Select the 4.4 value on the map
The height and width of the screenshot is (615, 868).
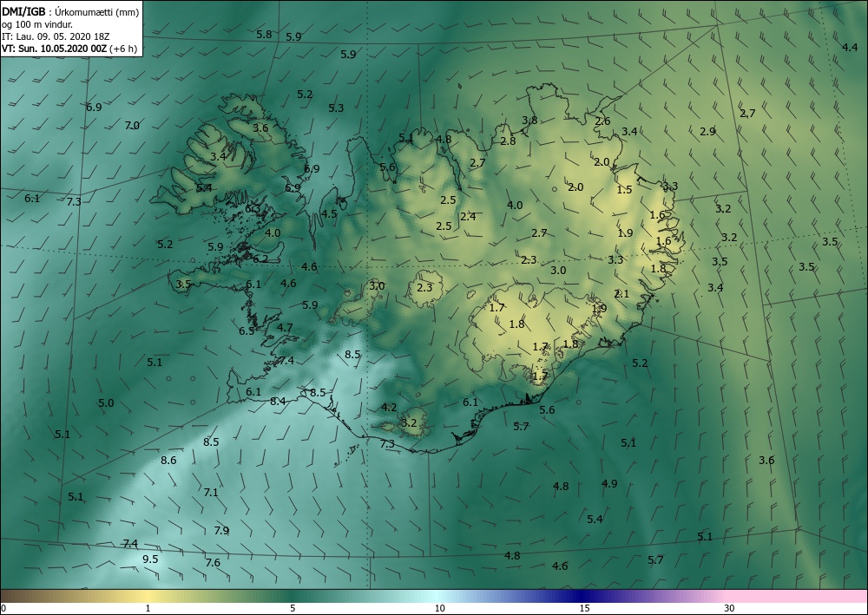(850, 48)
